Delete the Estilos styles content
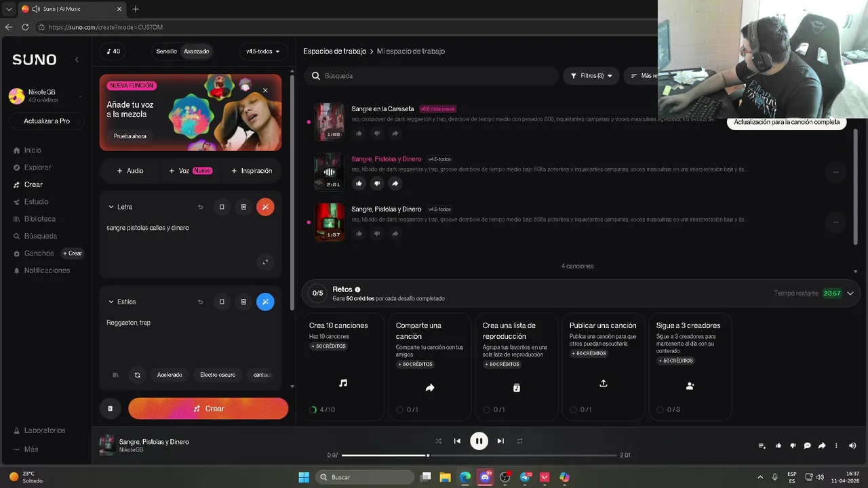This screenshot has height=488, width=868. point(243,302)
